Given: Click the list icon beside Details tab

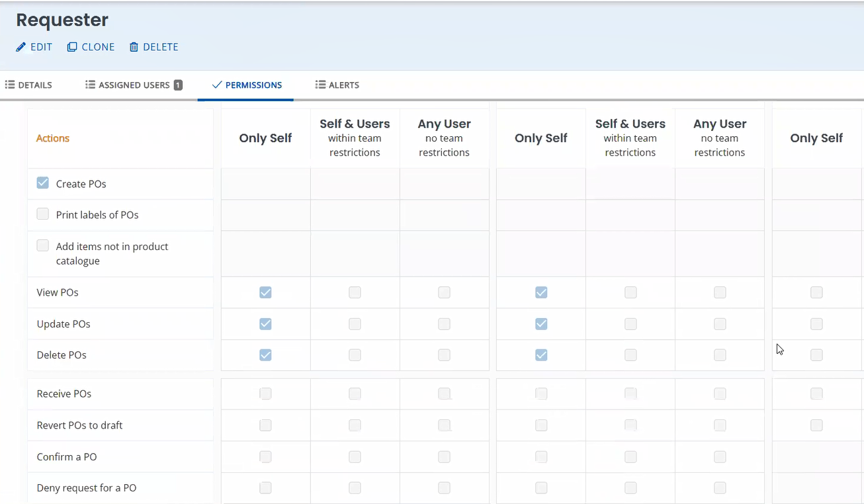Looking at the screenshot, I should click(x=9, y=85).
